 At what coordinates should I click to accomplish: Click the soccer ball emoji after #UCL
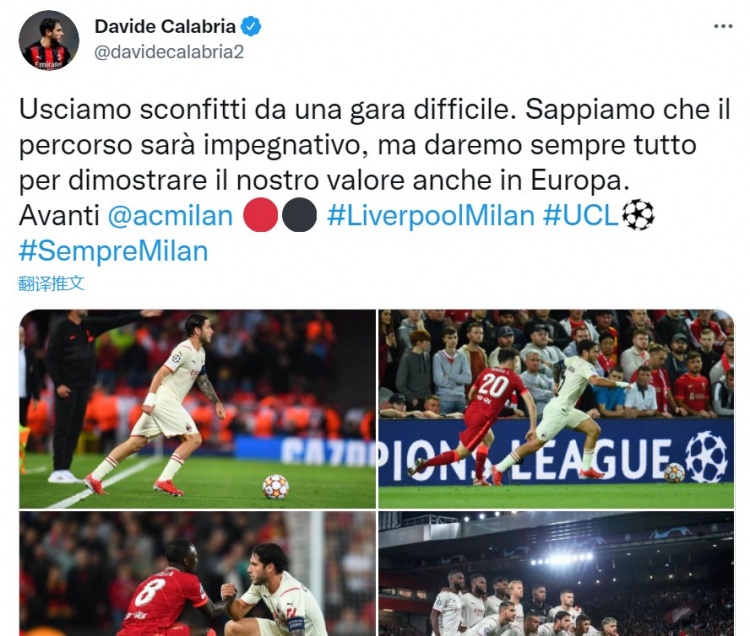point(638,215)
